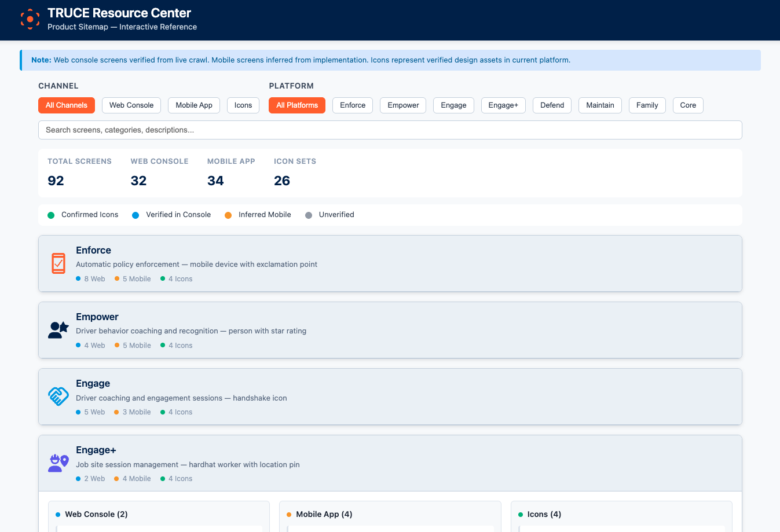The width and height of the screenshot is (780, 532).
Task: Click '2 Web' in the Engage+ card
Action: [94, 479]
